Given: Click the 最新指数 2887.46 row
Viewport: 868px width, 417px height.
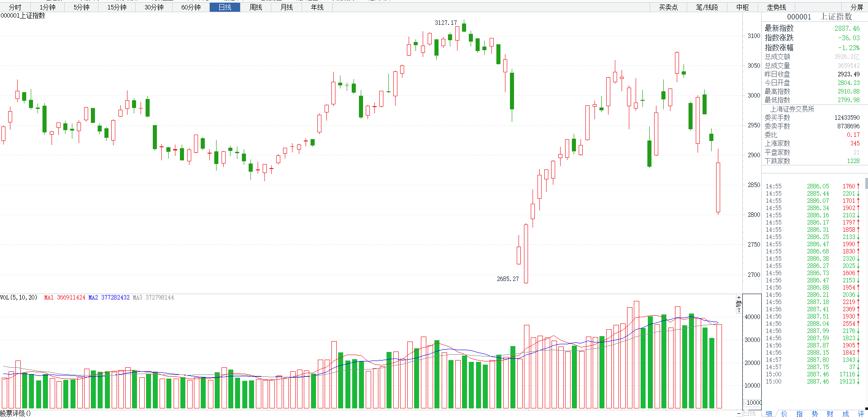Looking at the screenshot, I should click(x=812, y=28).
